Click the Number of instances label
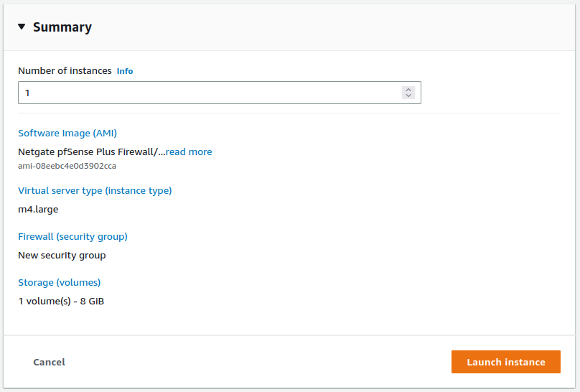This screenshot has width=580, height=392. point(65,71)
